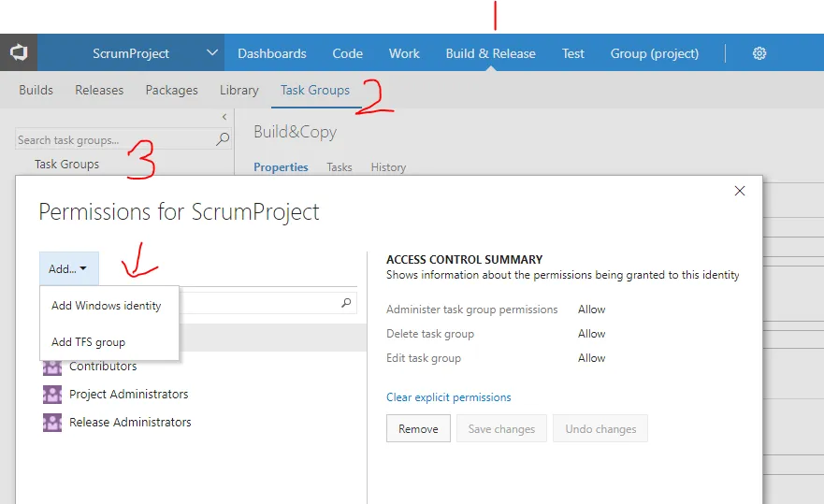Click the ACCESS CONTROL SUMMARY heading
824x504 pixels.
tap(465, 260)
